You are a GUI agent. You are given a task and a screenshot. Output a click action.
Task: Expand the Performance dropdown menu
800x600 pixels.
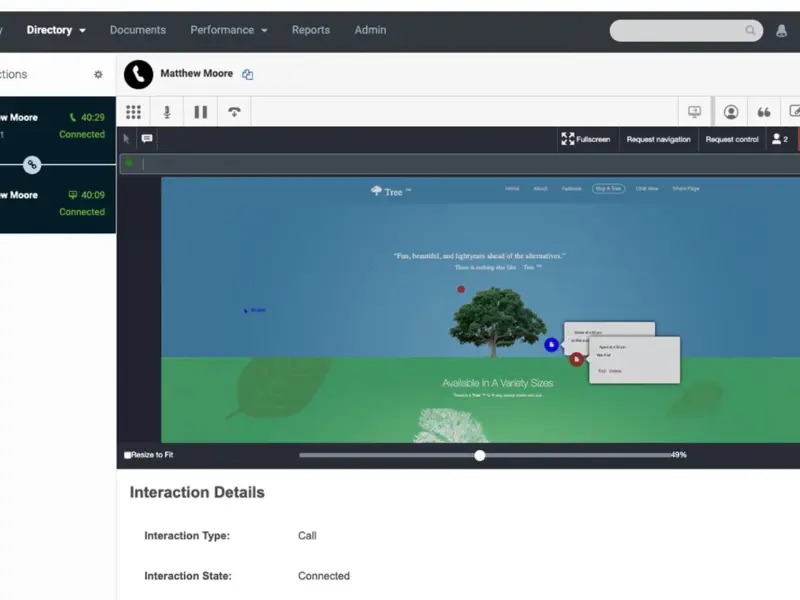pos(229,30)
